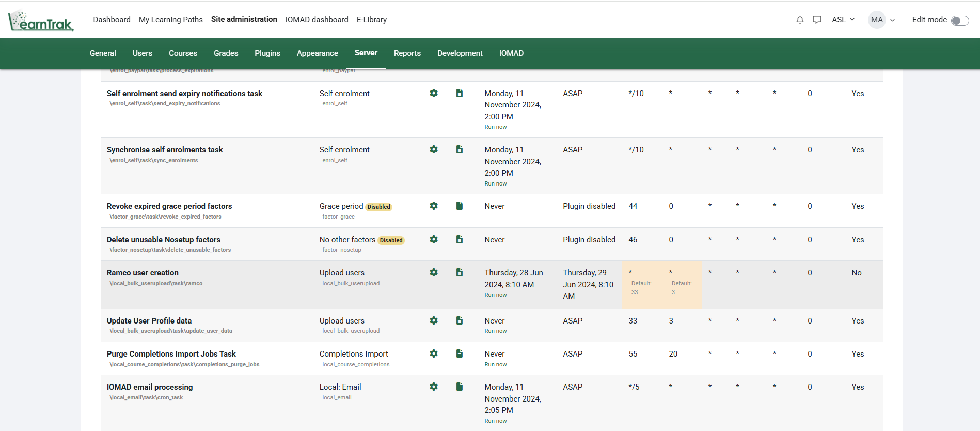Switch to the Appearance tab
The image size is (980, 431).
click(x=318, y=53)
